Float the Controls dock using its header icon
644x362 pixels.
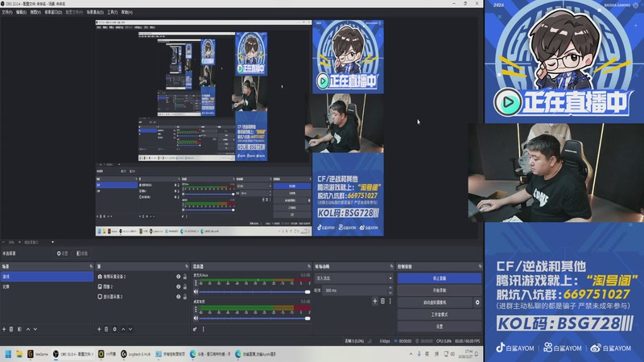click(480, 266)
